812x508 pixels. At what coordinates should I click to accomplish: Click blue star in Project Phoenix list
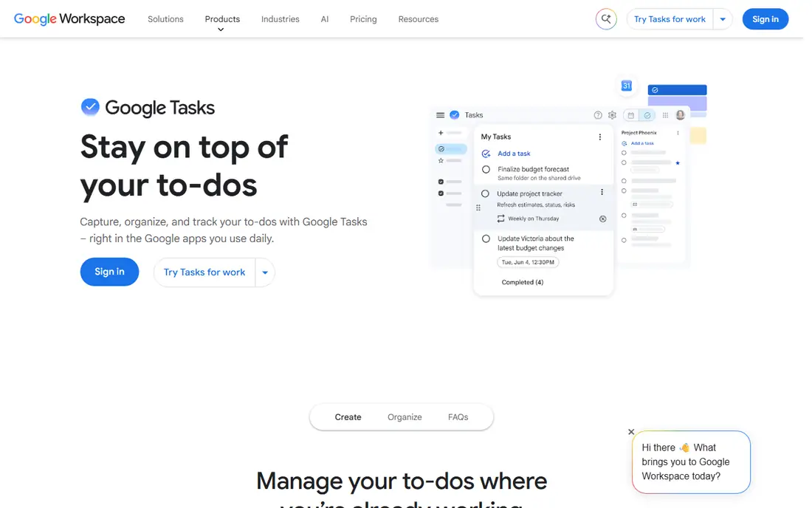tap(678, 162)
